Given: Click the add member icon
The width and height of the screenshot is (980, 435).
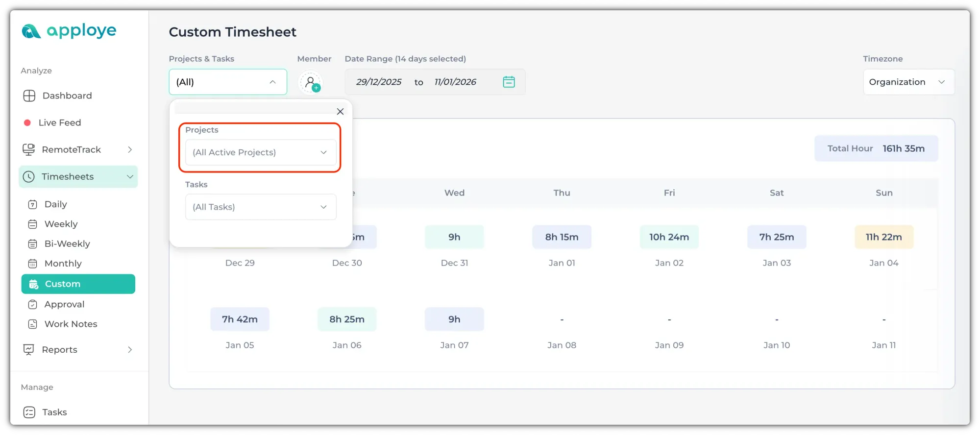Looking at the screenshot, I should (x=311, y=82).
